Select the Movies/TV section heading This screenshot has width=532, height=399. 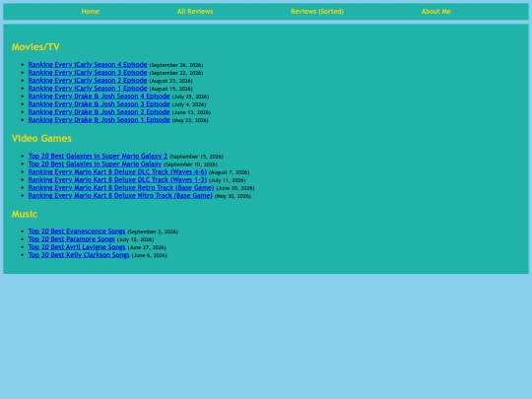click(x=35, y=47)
